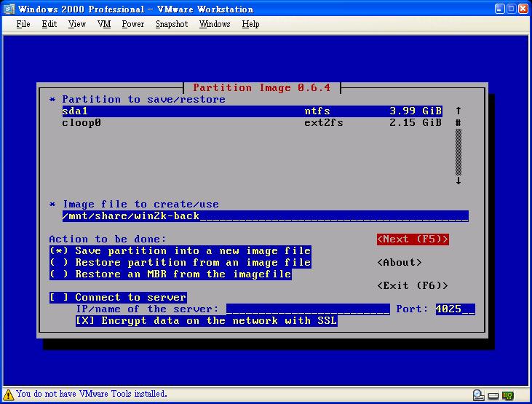Close the VMware Workstation window
This screenshot has width=532, height=404.
[523, 9]
